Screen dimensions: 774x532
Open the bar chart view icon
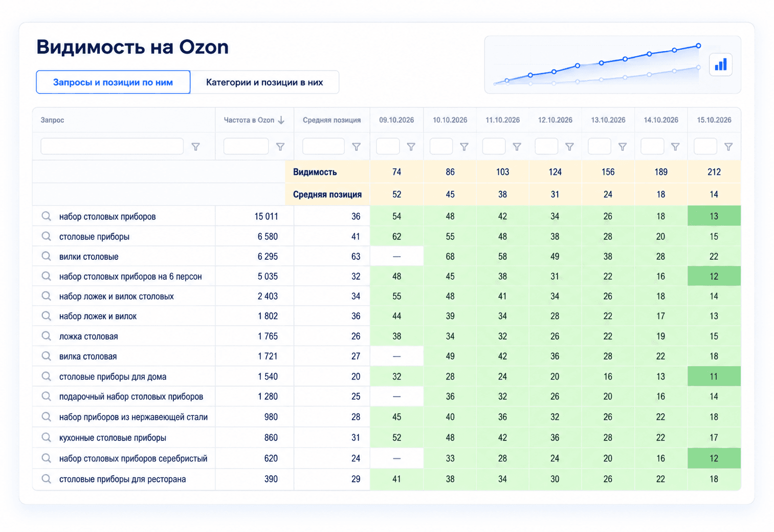(x=721, y=65)
